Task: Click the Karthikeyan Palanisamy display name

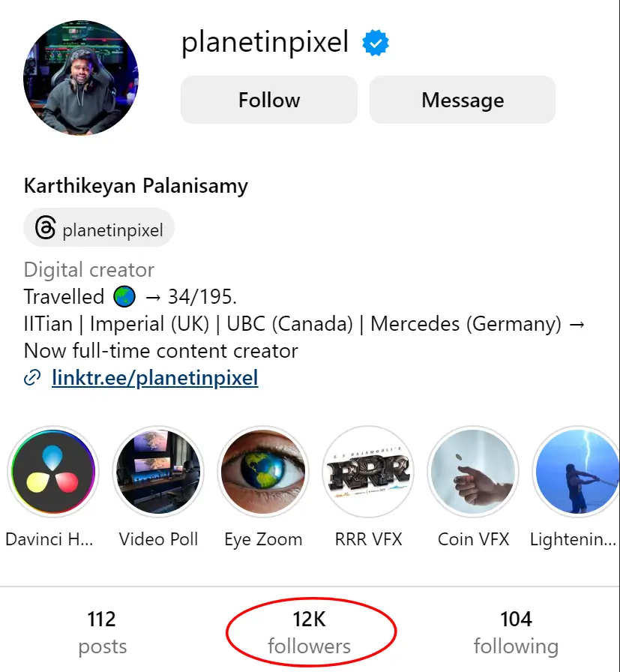Action: pos(136,185)
